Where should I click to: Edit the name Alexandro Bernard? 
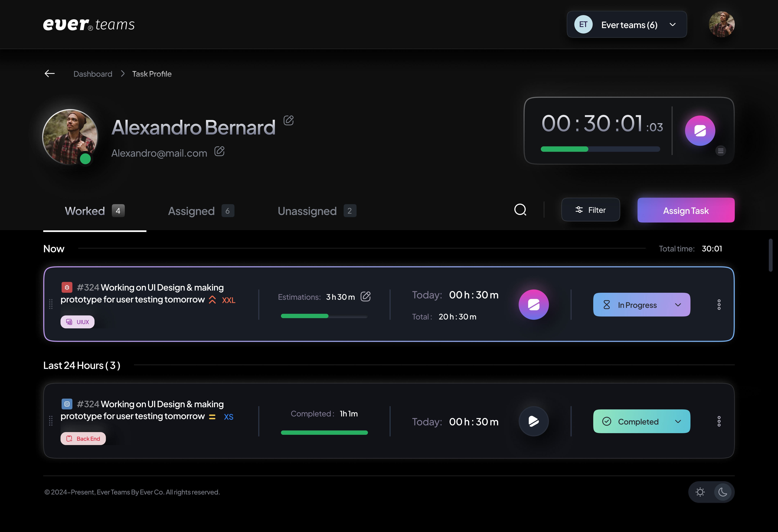[x=288, y=120]
